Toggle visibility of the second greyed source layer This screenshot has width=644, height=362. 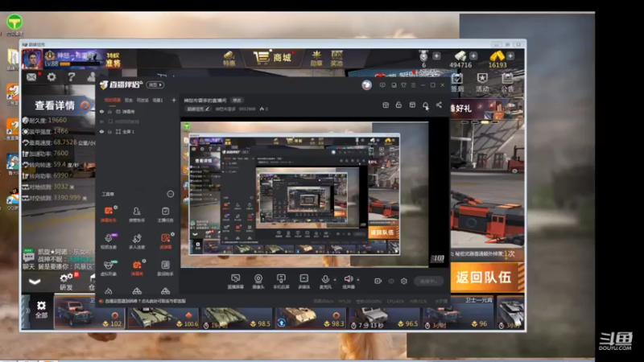coord(102,121)
